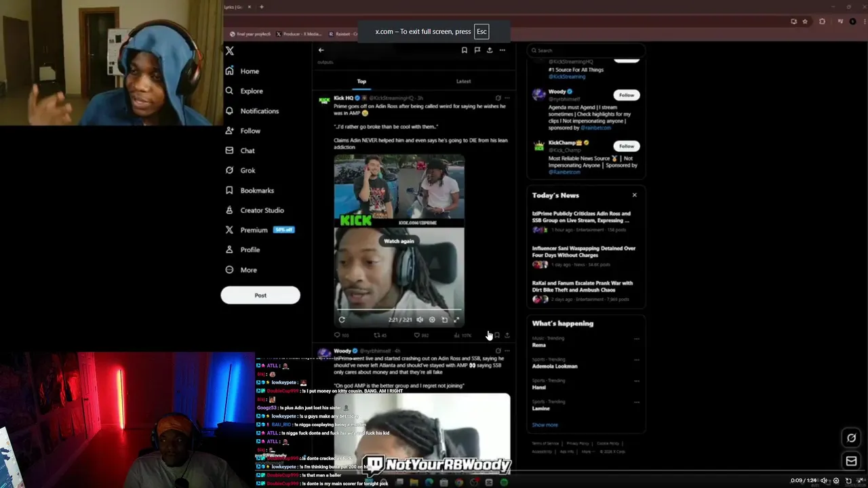Open the Kick HQ post video thumbnail
868x488 pixels.
(399, 241)
